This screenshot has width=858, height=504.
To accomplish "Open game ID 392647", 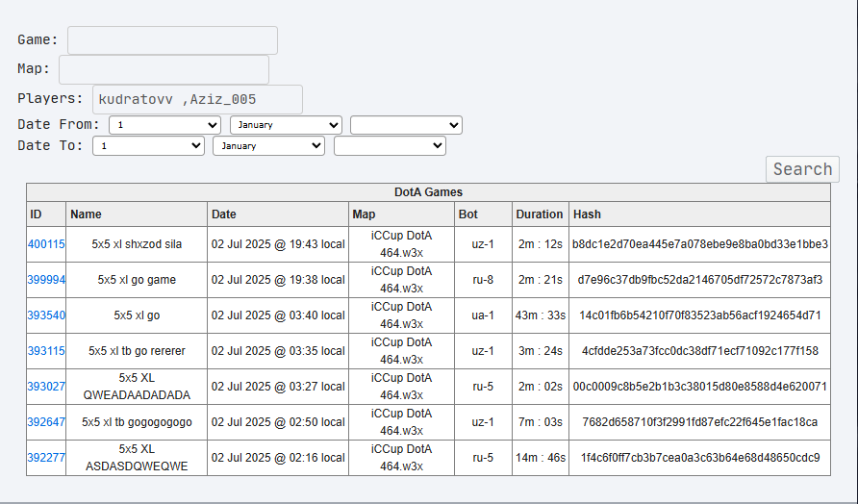I will [x=46, y=422].
